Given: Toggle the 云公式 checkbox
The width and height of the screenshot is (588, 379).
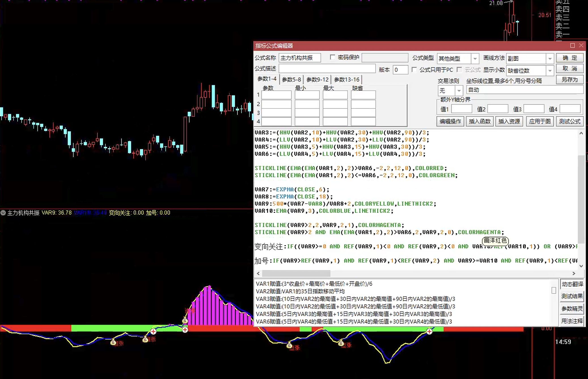Looking at the screenshot, I should coord(459,69).
